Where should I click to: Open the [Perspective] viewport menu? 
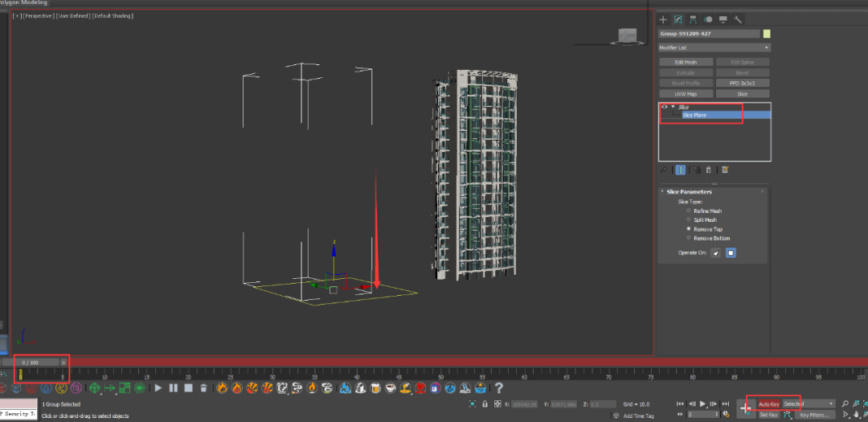(x=39, y=16)
